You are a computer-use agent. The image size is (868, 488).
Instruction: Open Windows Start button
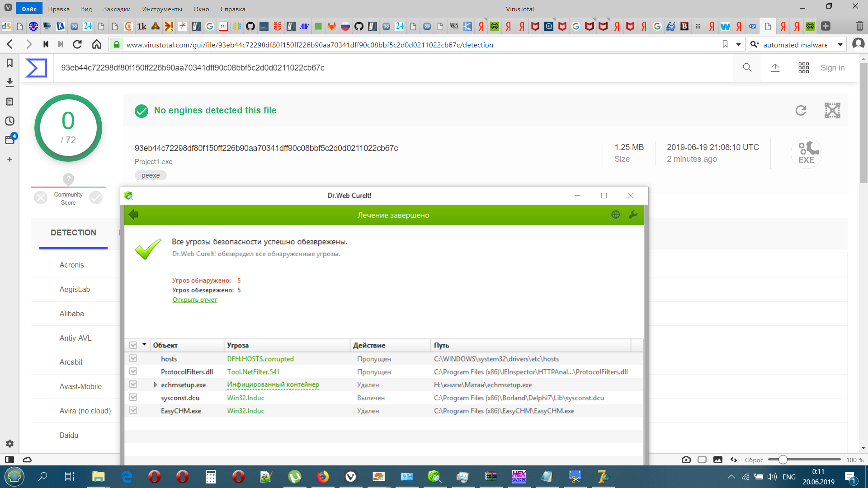pos(14,477)
